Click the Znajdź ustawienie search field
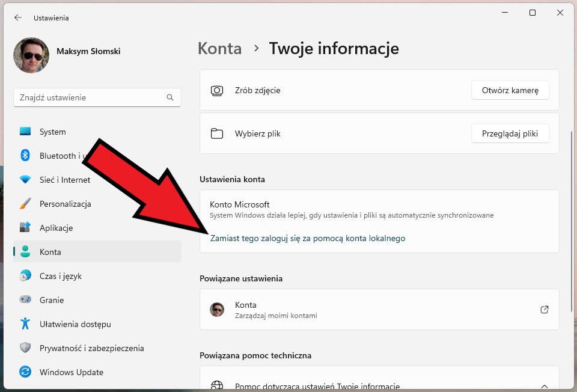Image resolution: width=577 pixels, height=392 pixels. (x=97, y=97)
